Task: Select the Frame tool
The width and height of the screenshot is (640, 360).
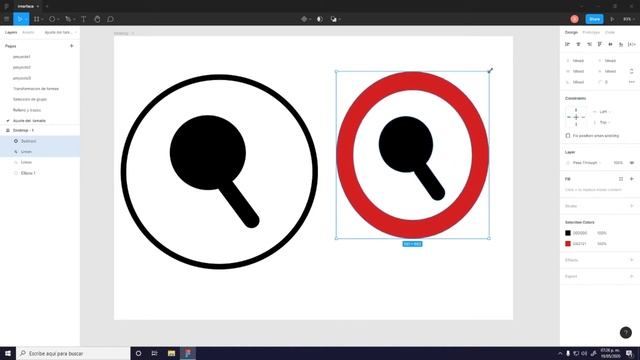Action: point(36,19)
